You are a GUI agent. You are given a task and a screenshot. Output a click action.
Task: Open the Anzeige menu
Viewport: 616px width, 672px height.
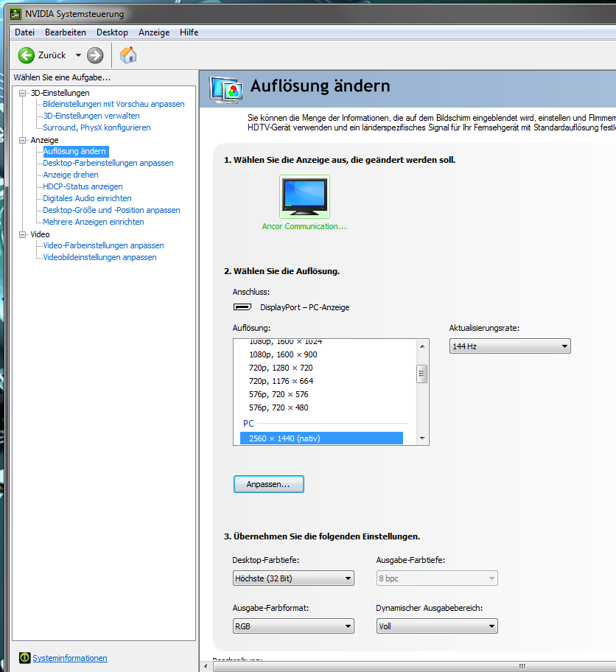(x=154, y=32)
